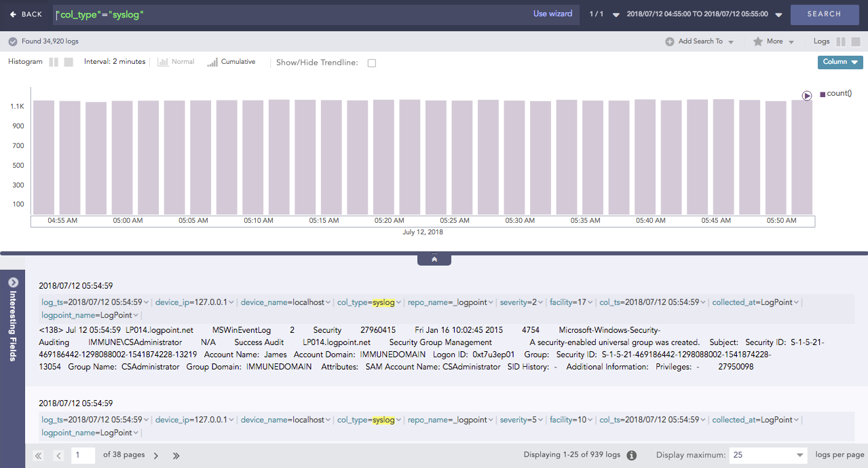Screen dimensions: 868x468
Task: Click the star icon beside More
Action: point(759,41)
